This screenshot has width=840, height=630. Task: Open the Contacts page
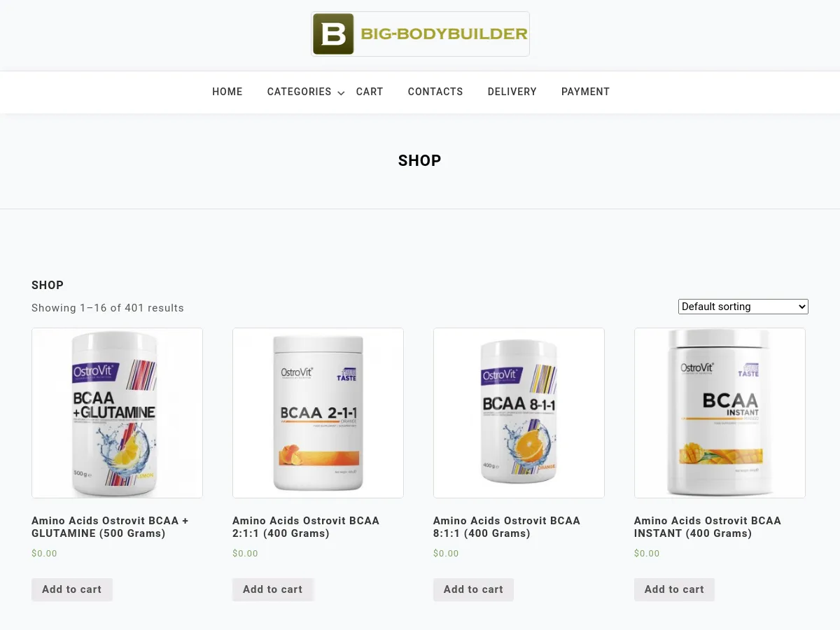click(435, 92)
